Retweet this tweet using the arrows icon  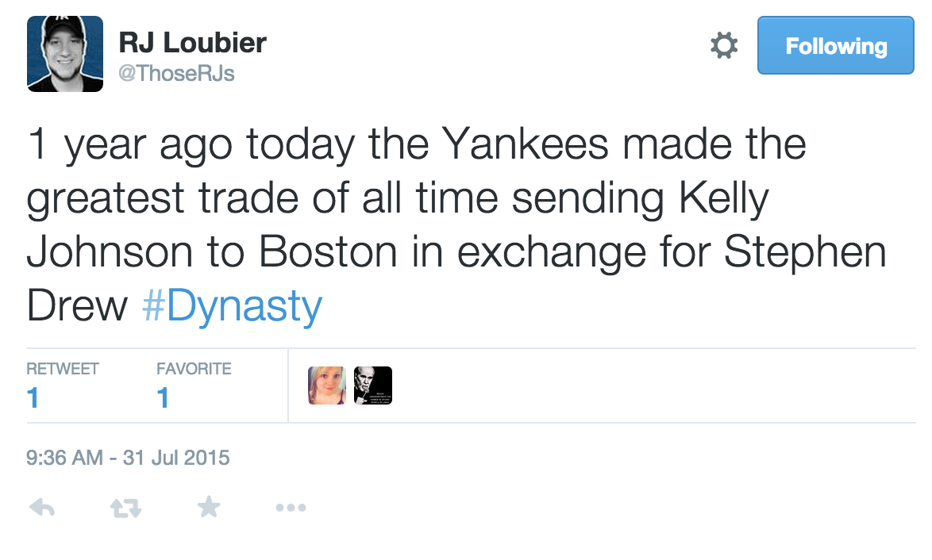coord(125,508)
